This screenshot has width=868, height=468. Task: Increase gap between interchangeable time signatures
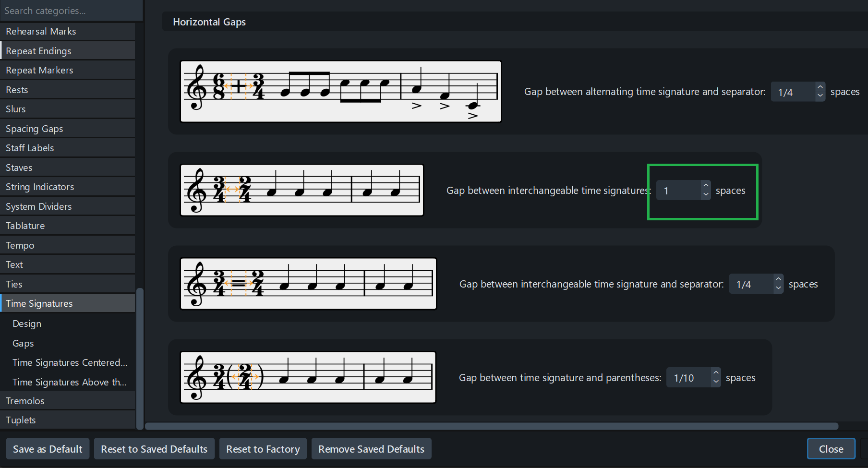[x=706, y=185]
